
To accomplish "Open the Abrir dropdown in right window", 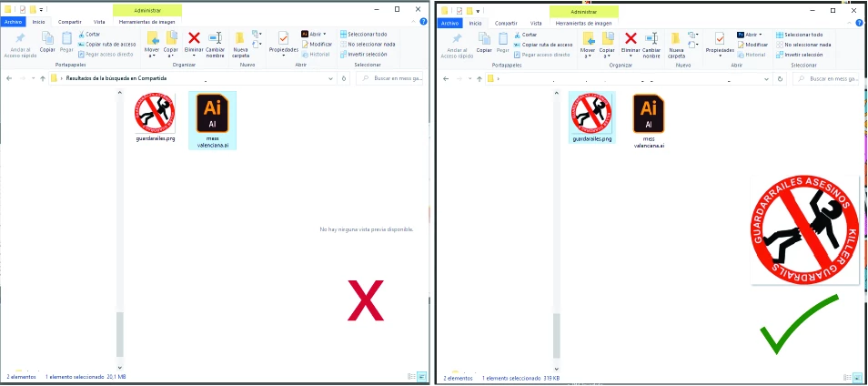I will pos(761,35).
